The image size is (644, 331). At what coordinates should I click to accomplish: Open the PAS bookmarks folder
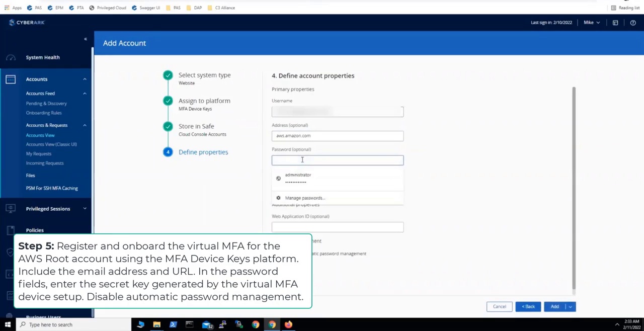(173, 8)
